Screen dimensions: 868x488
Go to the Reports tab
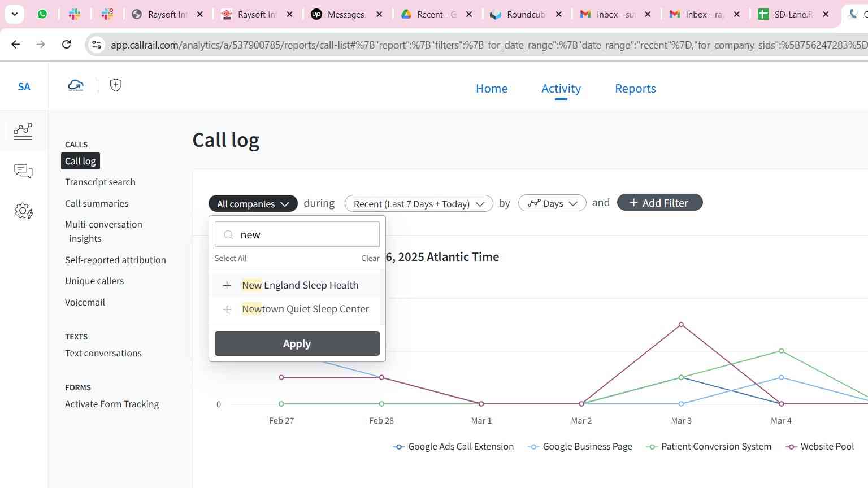tap(635, 89)
